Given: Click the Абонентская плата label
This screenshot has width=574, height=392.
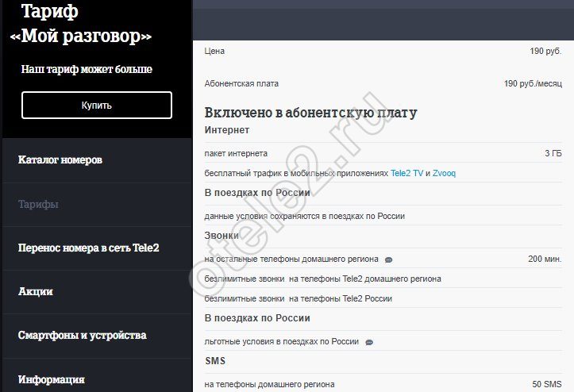Looking at the screenshot, I should [x=241, y=83].
